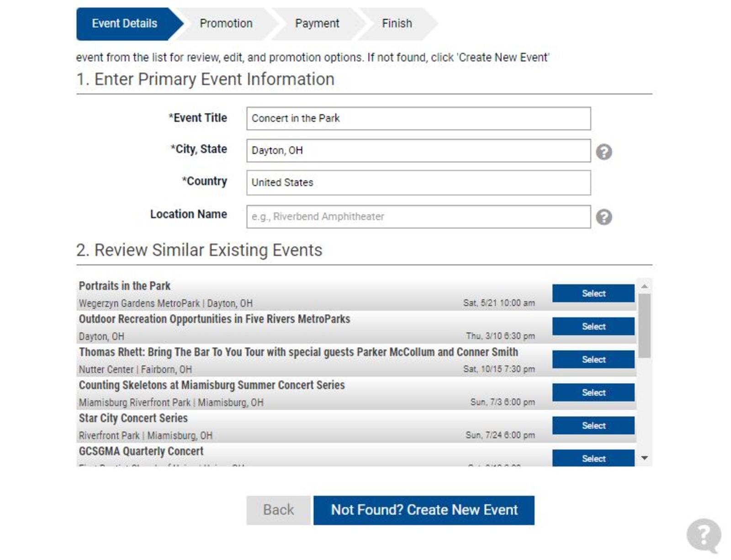
Task: Select the Counting Skeletons event
Action: click(x=593, y=392)
